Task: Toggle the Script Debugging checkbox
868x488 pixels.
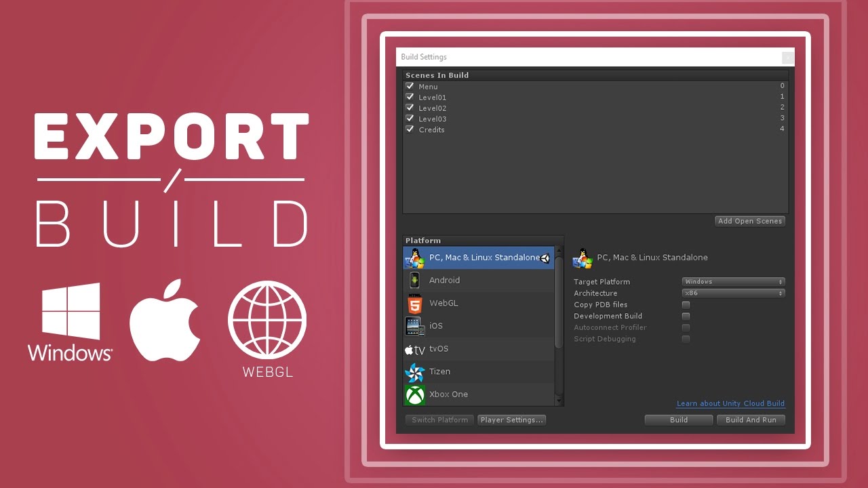Action: (x=686, y=339)
